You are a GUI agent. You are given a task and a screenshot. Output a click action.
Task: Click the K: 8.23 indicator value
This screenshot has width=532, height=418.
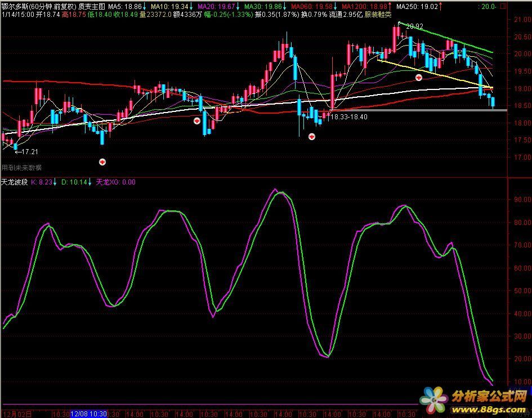coord(42,182)
